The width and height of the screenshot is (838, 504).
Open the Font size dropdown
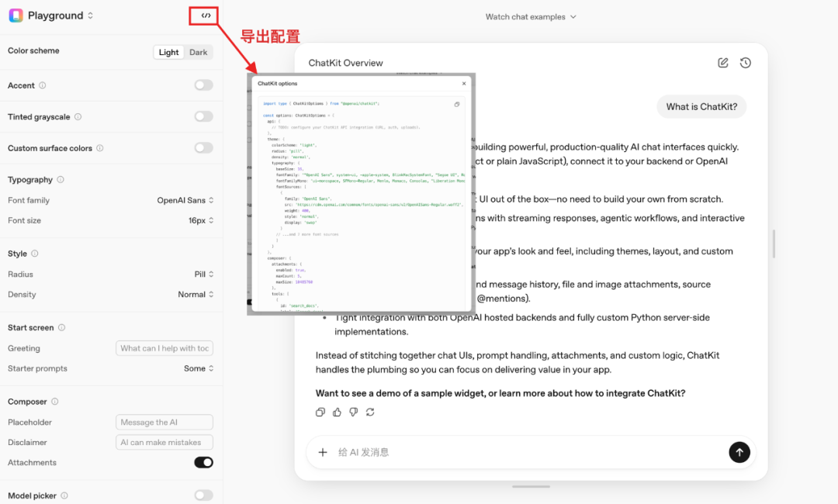point(201,220)
